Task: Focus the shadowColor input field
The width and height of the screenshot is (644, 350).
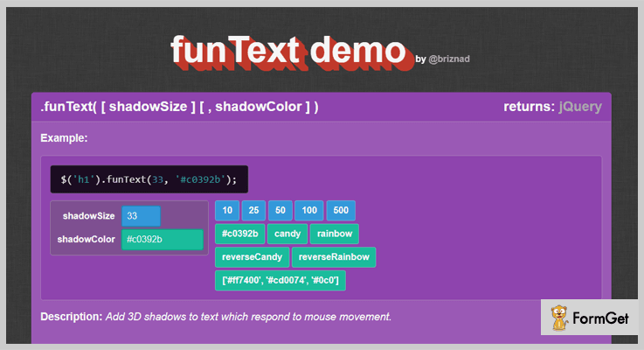Action: pyautogui.click(x=163, y=240)
